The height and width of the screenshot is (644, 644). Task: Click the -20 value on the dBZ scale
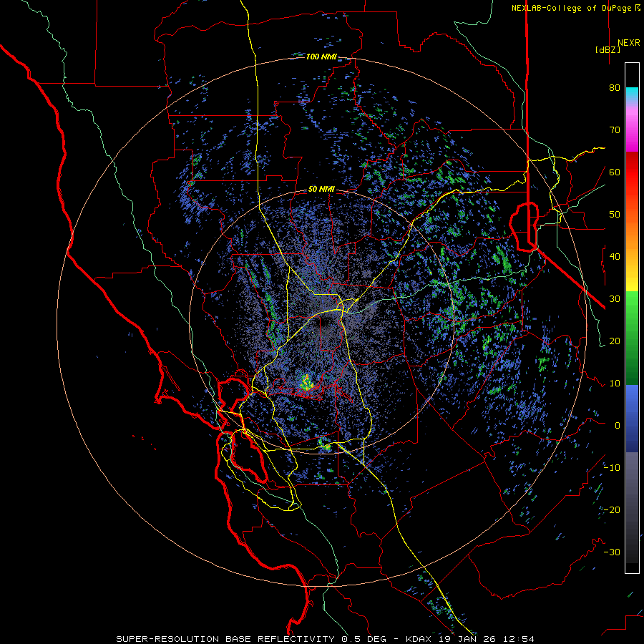[x=612, y=509]
